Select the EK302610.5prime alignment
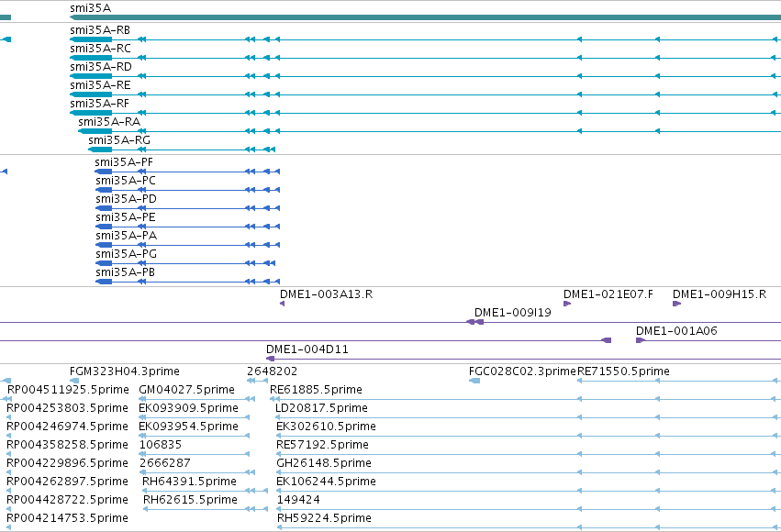The height and width of the screenshot is (532, 781). pyautogui.click(x=326, y=427)
